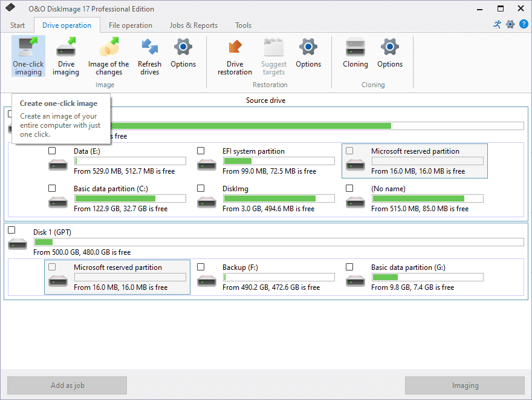Click Disk 0's Microsoft reserved partition drive icon
The height and width of the screenshot is (400, 532).
pos(355,165)
